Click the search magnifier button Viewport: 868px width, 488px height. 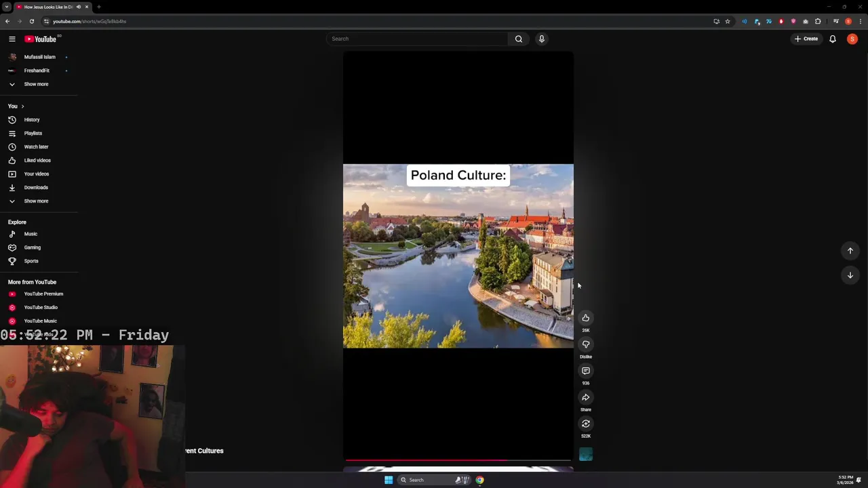pyautogui.click(x=519, y=39)
